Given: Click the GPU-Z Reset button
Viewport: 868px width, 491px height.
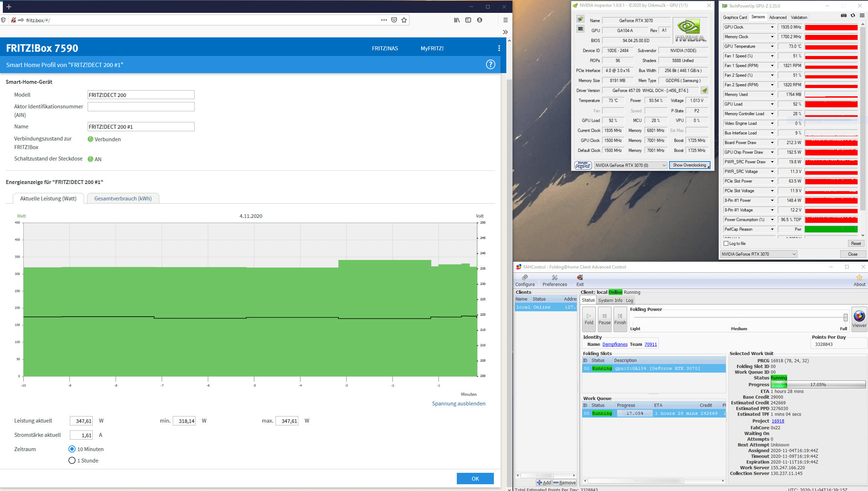Looking at the screenshot, I should click(856, 244).
